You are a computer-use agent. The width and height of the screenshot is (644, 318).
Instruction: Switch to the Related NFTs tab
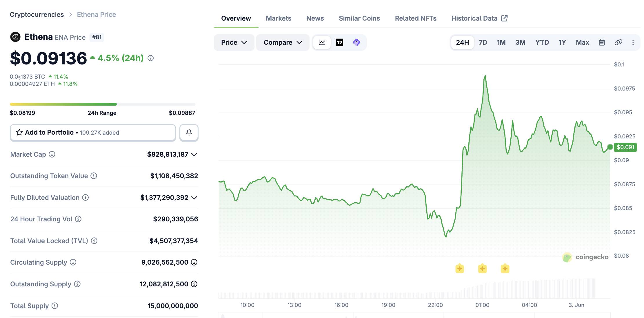click(x=416, y=18)
